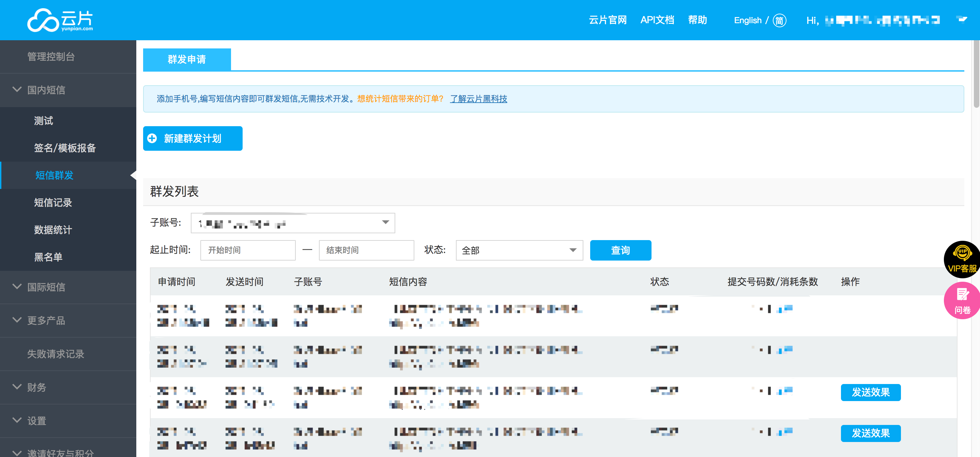This screenshot has height=457, width=980.
Task: Select 短信记录 in sidebar
Action: [53, 203]
